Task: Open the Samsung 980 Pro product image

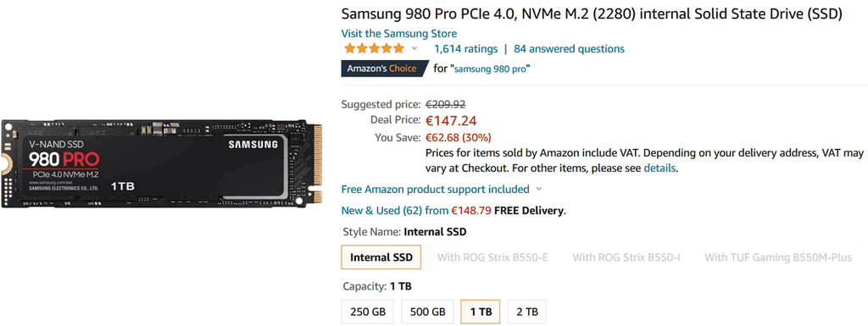Action: [162, 163]
